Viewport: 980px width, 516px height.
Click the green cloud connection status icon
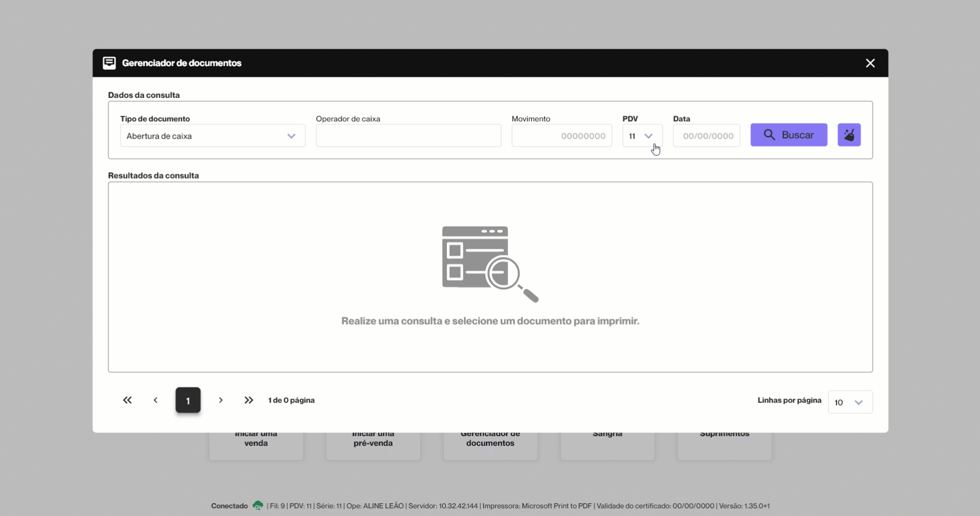tap(258, 505)
